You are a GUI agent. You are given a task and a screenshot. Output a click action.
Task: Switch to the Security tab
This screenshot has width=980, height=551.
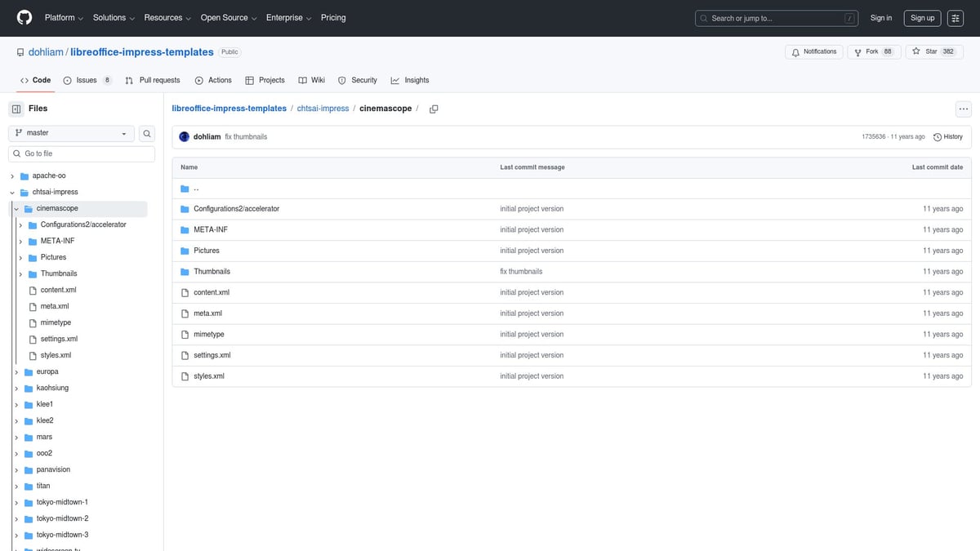[358, 80]
